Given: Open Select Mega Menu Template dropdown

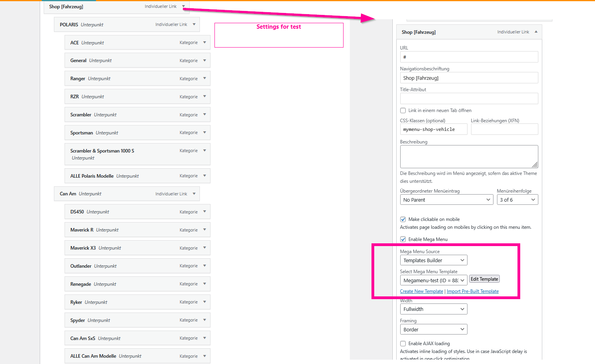Looking at the screenshot, I should pyautogui.click(x=434, y=280).
